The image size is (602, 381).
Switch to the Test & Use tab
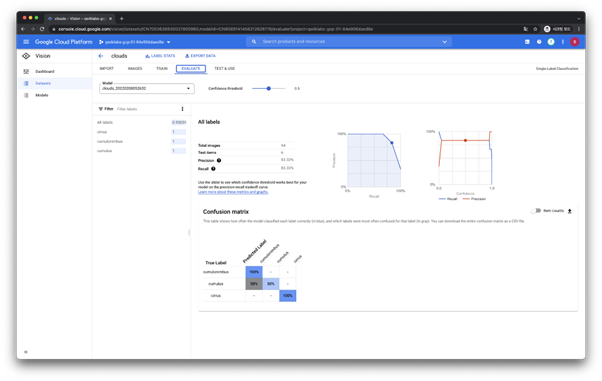pyautogui.click(x=225, y=69)
